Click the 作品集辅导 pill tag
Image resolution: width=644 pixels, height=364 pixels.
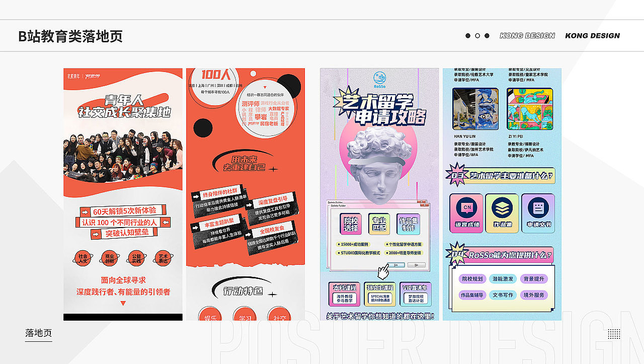coord(472,295)
